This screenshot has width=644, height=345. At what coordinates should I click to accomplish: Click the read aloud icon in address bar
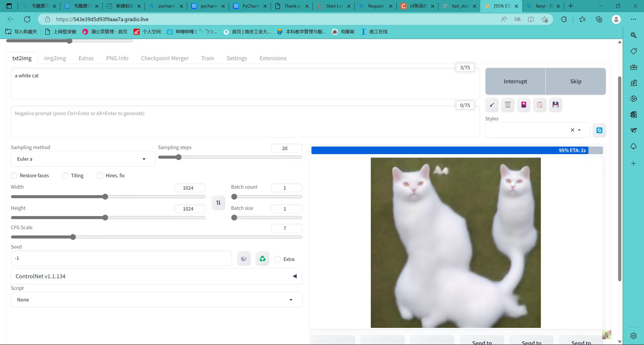pyautogui.click(x=504, y=19)
